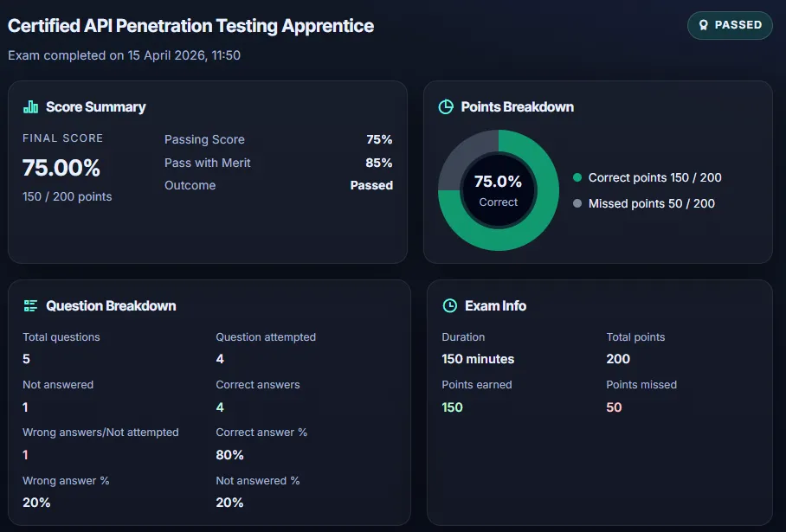Click the 75.0% Correct center of the donut
This screenshot has height=532, width=786.
(x=498, y=190)
